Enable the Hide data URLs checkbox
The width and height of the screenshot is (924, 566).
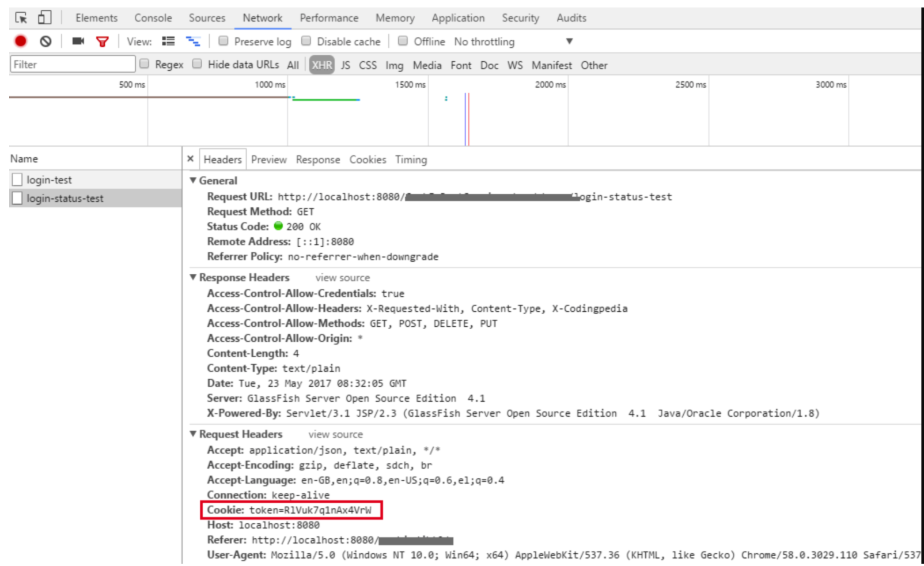click(197, 64)
